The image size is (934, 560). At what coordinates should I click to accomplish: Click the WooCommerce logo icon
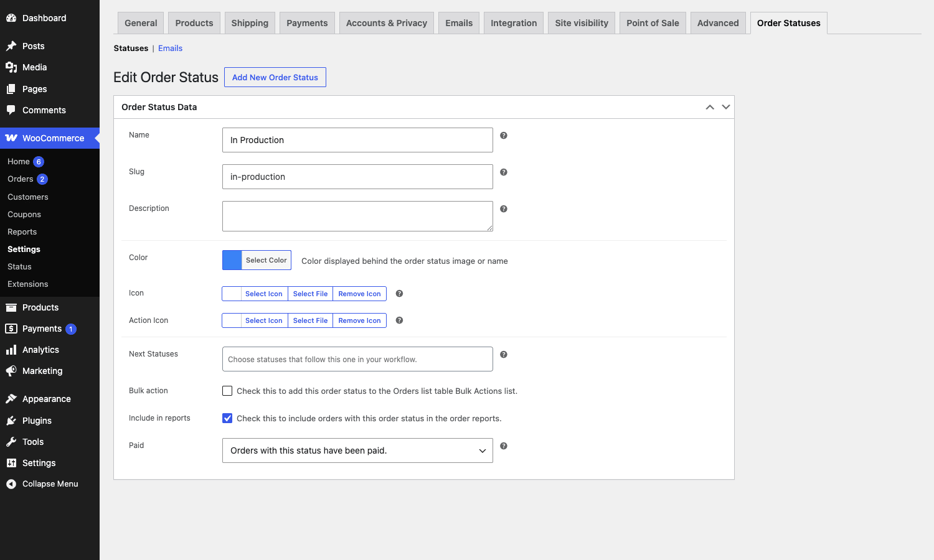(11, 138)
